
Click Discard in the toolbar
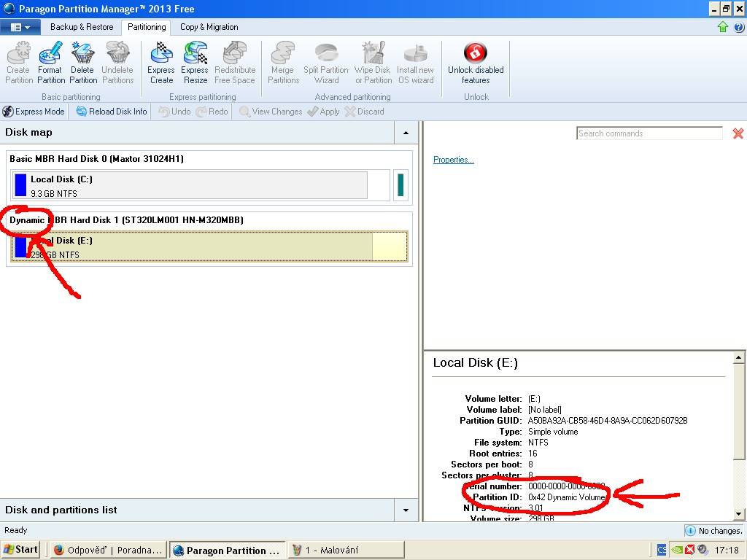[x=365, y=112]
